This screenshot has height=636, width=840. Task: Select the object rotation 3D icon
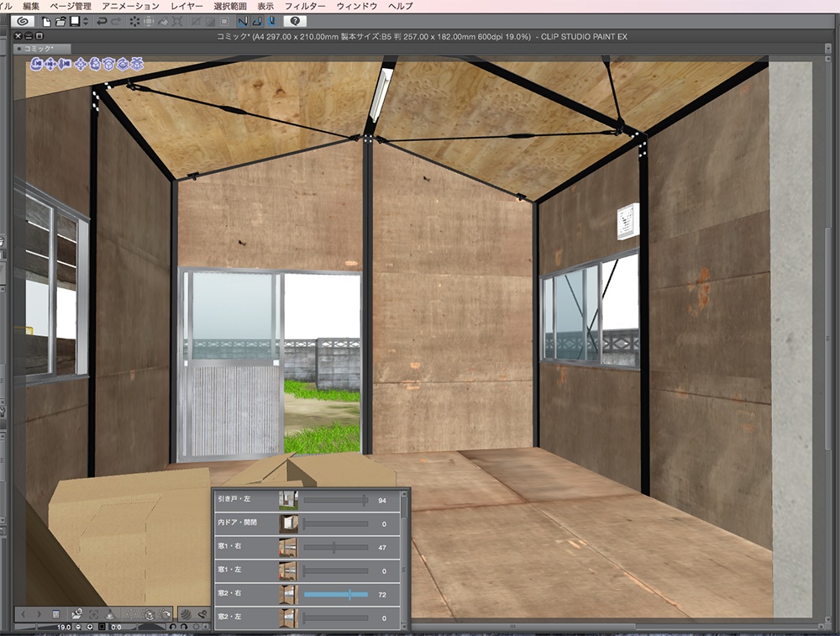coord(95,65)
